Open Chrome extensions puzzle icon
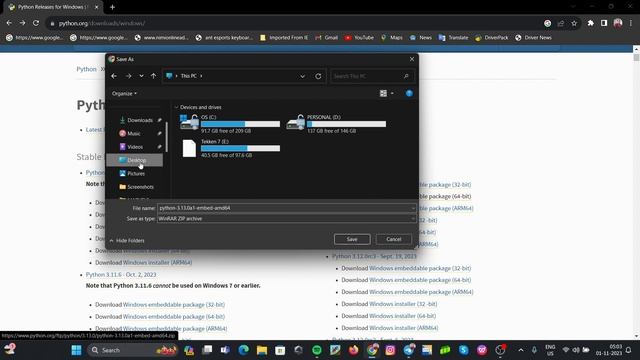 pyautogui.click(x=591, y=23)
